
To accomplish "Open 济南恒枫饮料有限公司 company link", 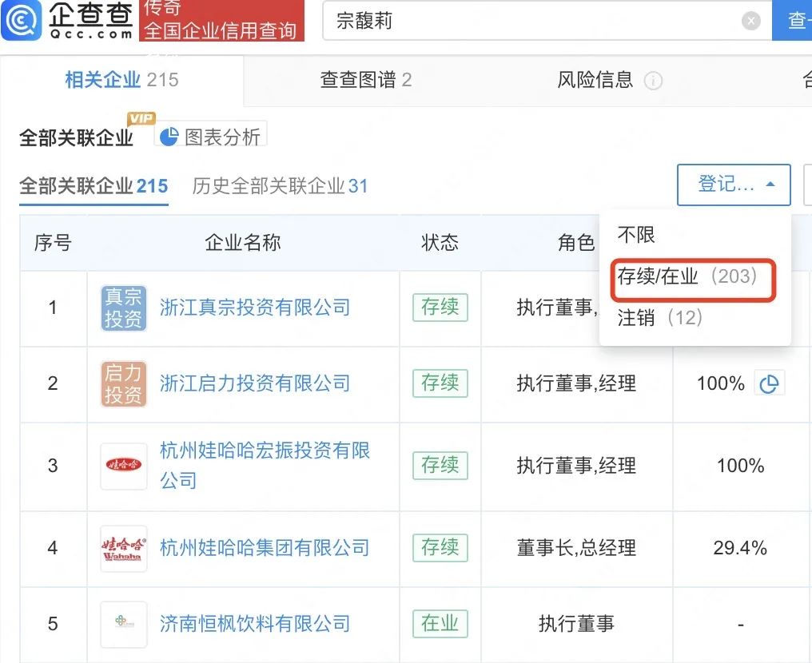I will pyautogui.click(x=255, y=624).
